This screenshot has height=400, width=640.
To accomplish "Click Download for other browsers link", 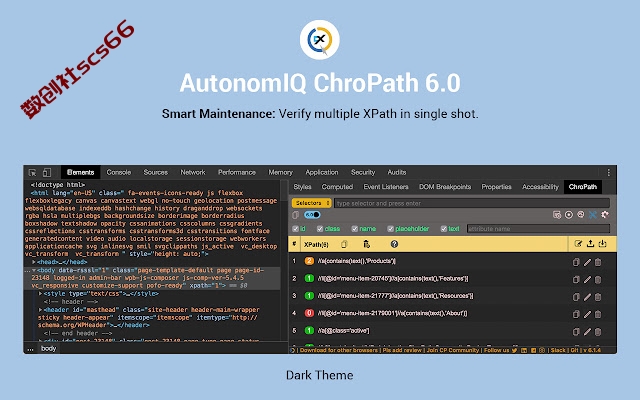I will tap(339, 350).
